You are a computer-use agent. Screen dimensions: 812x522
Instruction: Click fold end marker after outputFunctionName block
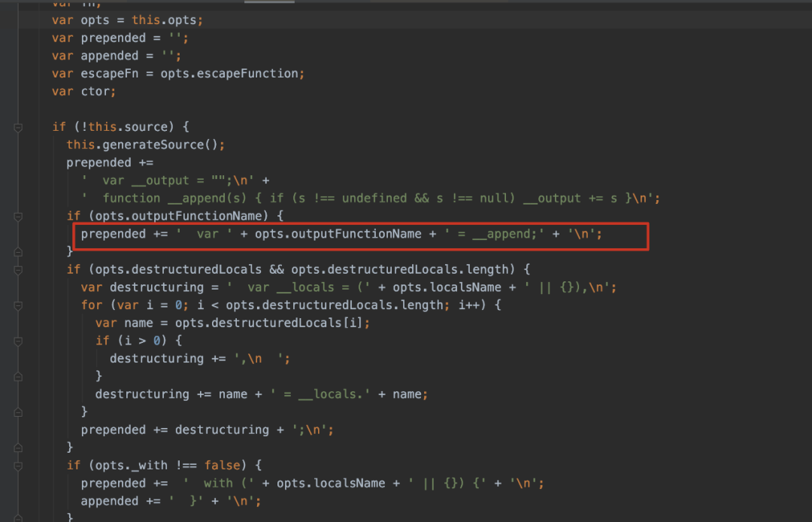click(18, 252)
